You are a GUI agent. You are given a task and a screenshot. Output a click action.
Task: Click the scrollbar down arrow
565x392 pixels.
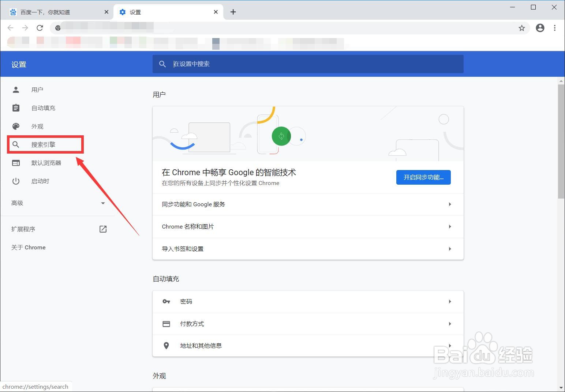pos(561,388)
